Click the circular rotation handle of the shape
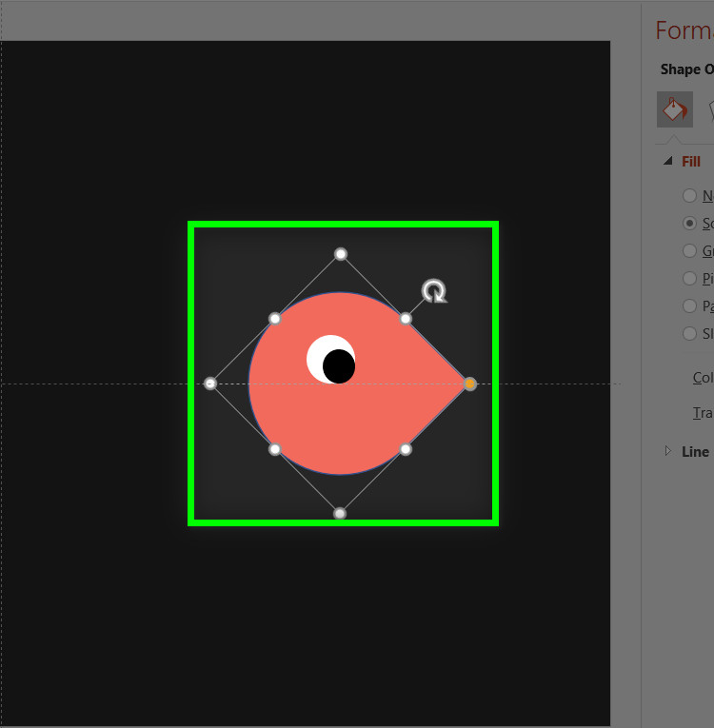 pos(434,291)
